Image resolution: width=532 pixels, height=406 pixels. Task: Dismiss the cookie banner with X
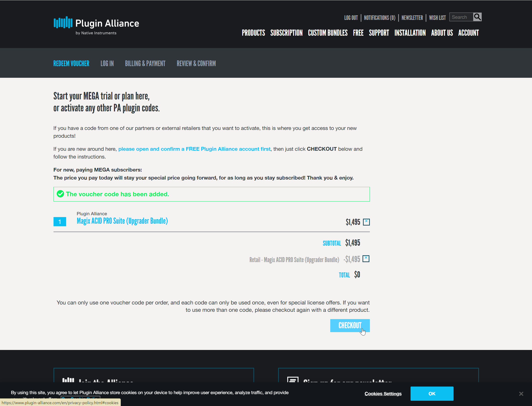(521, 394)
